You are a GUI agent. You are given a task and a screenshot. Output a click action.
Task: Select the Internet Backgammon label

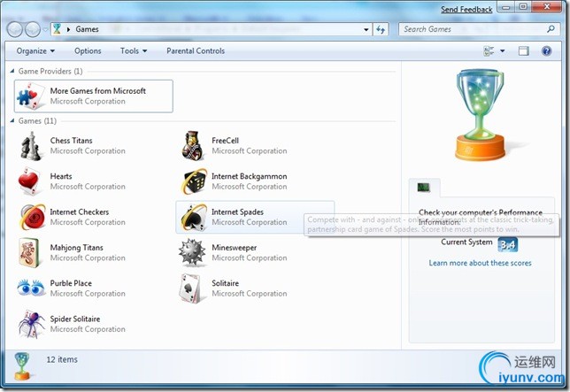pyautogui.click(x=250, y=176)
